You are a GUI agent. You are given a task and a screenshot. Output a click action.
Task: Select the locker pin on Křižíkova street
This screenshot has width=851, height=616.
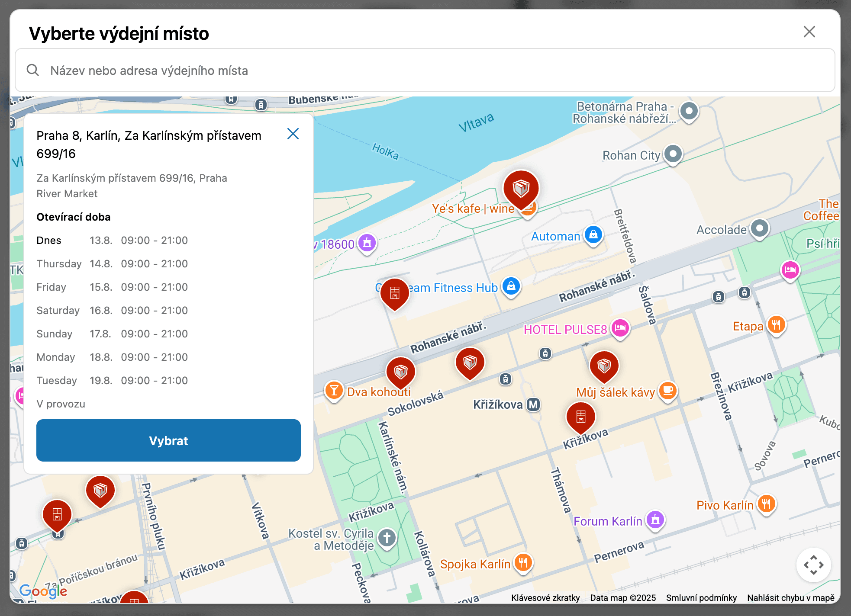coord(580,417)
